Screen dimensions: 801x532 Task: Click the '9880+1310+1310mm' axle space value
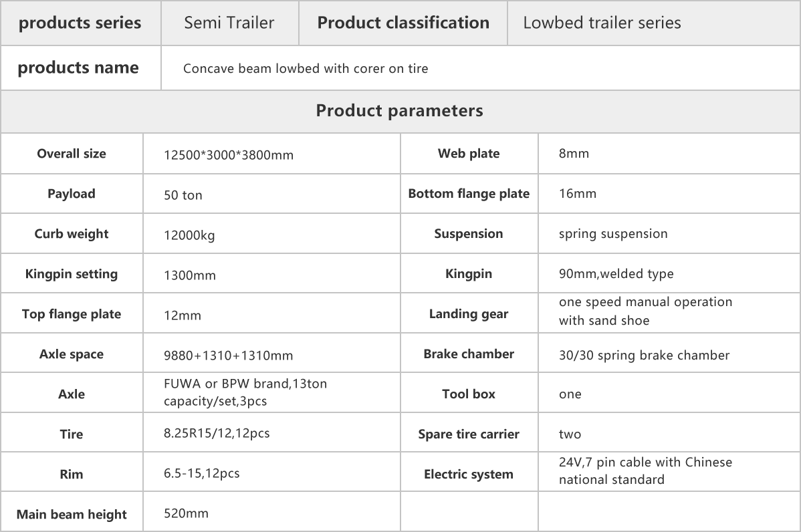click(x=228, y=356)
